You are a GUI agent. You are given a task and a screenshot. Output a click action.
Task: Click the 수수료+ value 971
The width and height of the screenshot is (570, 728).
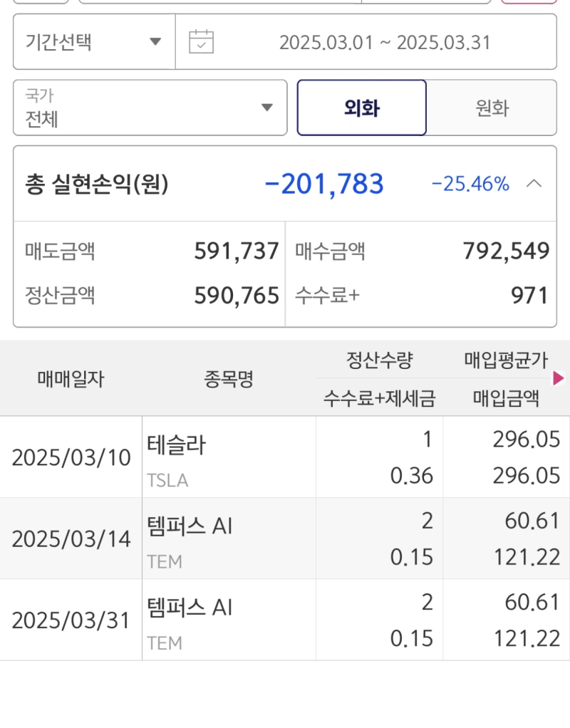click(529, 296)
